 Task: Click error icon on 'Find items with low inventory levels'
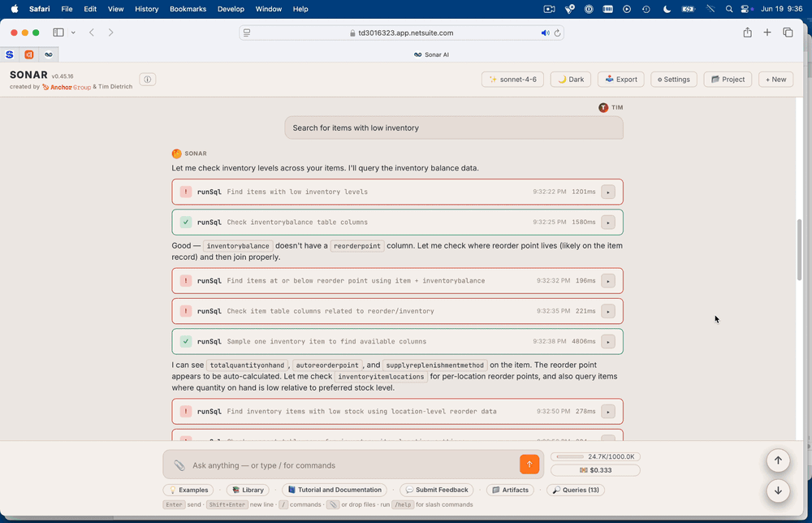(186, 192)
